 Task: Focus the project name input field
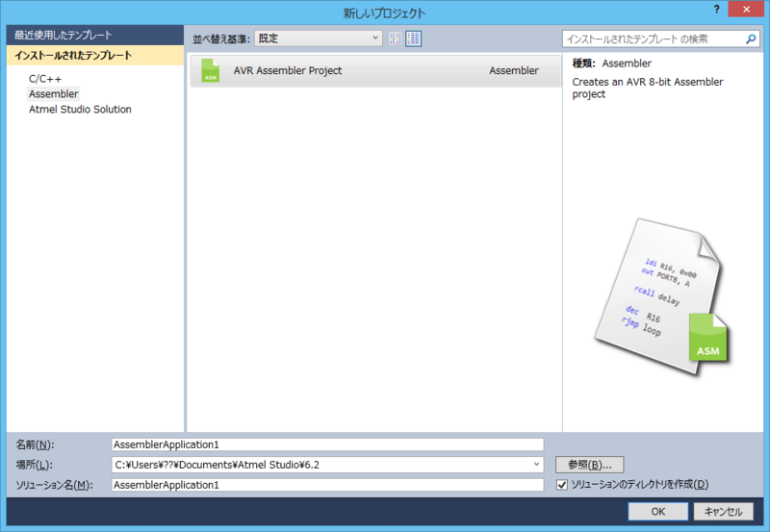327,444
